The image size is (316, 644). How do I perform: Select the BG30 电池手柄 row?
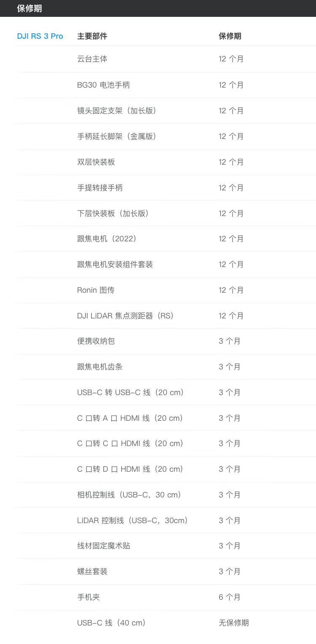(x=166, y=85)
